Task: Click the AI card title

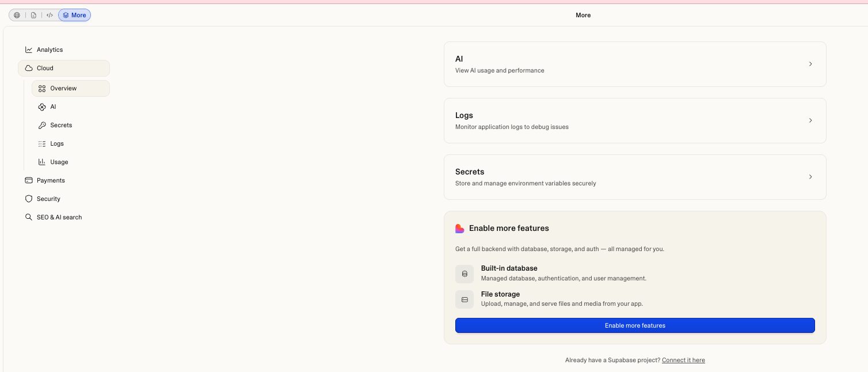Action: [459, 59]
